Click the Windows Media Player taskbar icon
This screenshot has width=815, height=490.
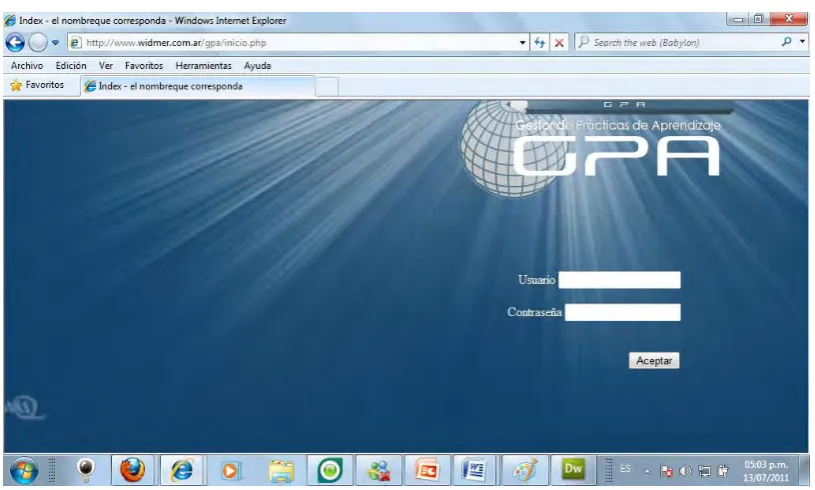230,471
